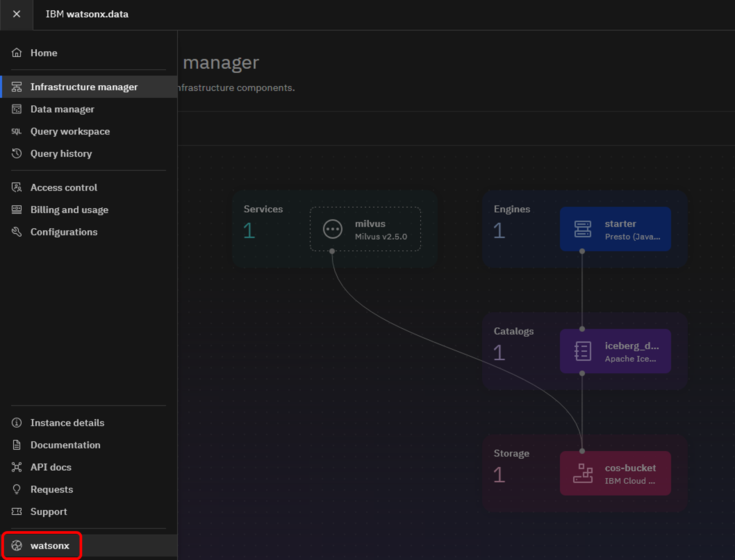
Task: Open Instance details from sidebar
Action: pyautogui.click(x=67, y=423)
